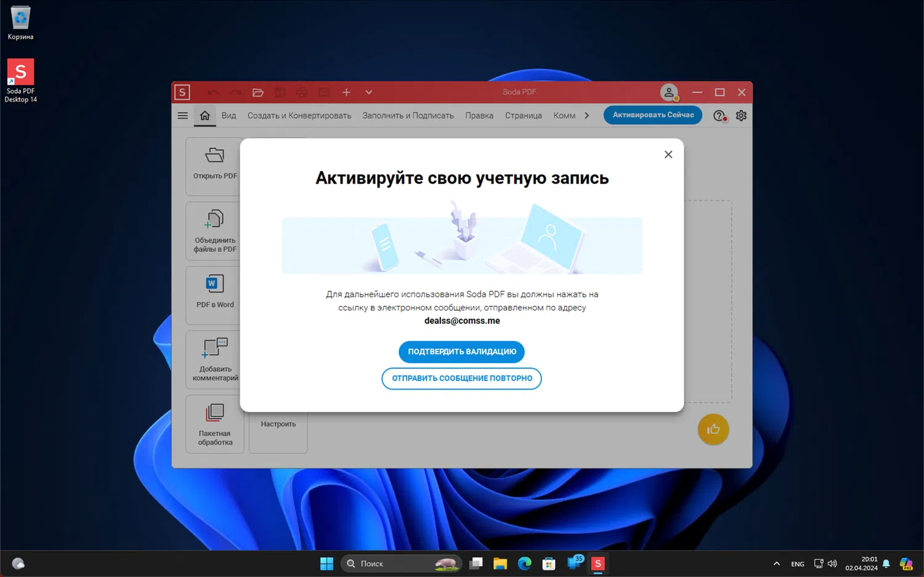This screenshot has width=924, height=577.
Task: Click the dealss@comss.me email address
Action: point(462,321)
